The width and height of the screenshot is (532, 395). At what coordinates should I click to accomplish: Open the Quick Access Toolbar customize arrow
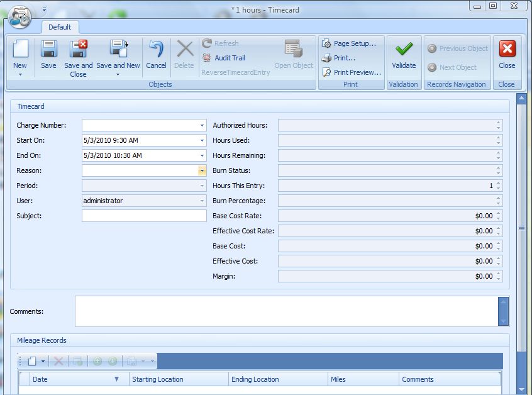coord(45,9)
